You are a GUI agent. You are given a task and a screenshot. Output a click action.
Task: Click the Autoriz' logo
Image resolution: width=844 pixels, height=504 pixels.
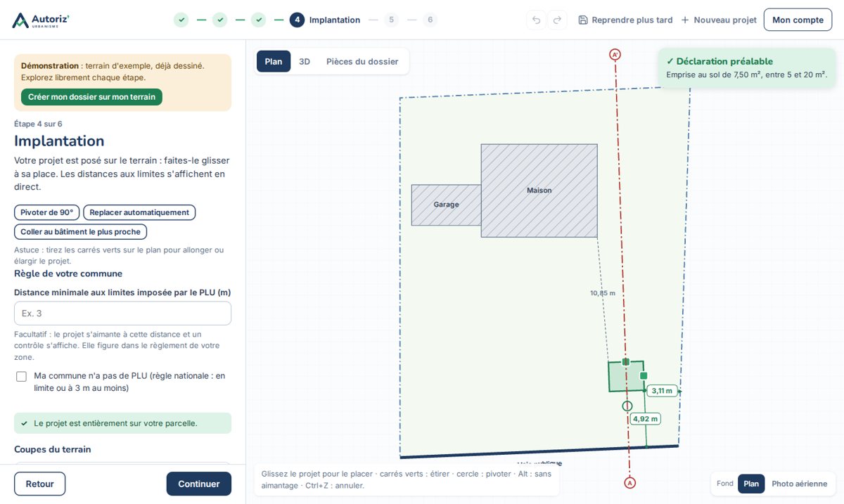[x=41, y=20]
